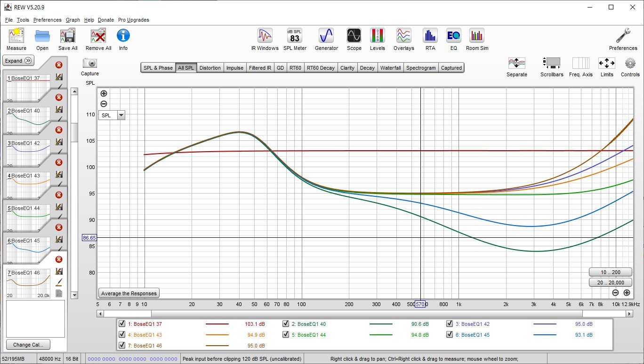Click BoseEQ1 45 blue line swatch
The height and width of the screenshot is (364, 644).
(x=545, y=335)
